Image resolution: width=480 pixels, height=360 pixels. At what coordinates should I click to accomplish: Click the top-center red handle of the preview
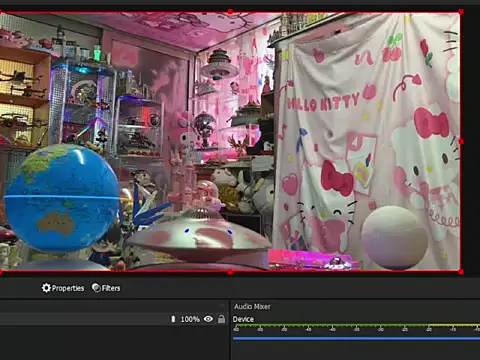230,12
